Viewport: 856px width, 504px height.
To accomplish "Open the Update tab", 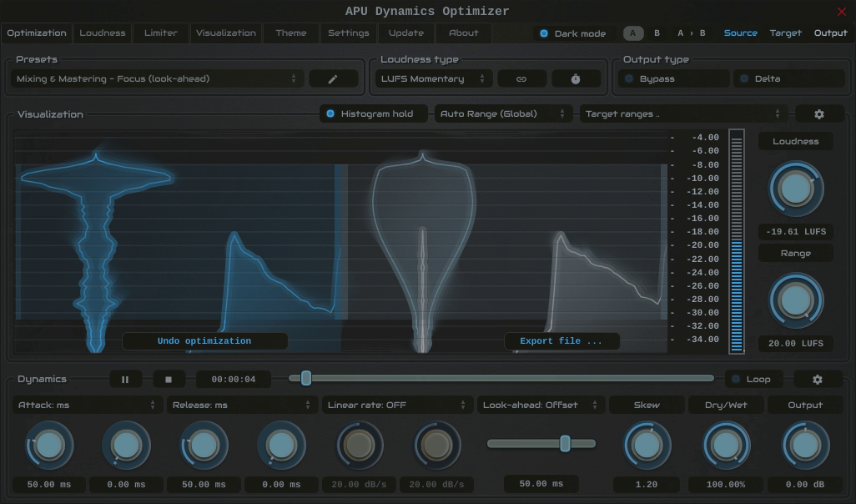I will pyautogui.click(x=406, y=33).
